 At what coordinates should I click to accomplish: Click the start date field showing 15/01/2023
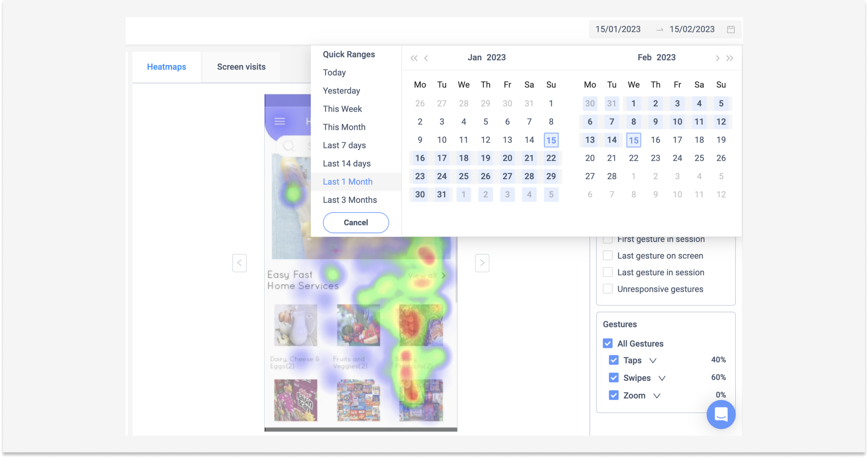coord(618,29)
